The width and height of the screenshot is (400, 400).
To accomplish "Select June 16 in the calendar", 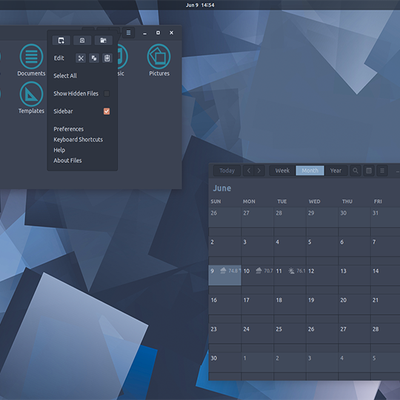I will click(x=225, y=304).
